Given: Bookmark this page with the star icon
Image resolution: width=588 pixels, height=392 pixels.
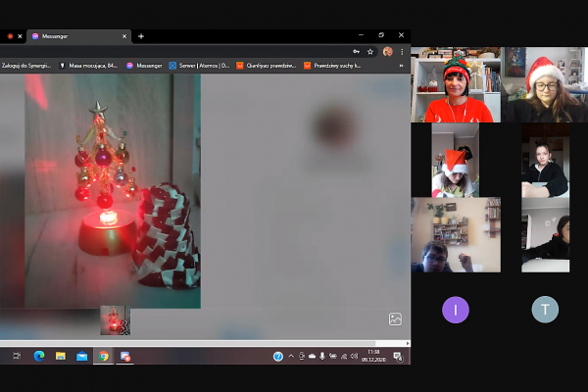Looking at the screenshot, I should tap(370, 51).
